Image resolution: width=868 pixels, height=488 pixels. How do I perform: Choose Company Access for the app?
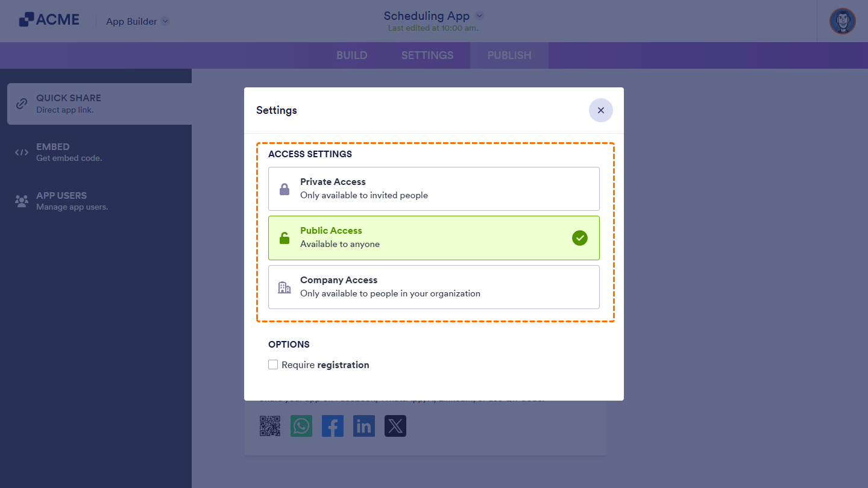434,287
